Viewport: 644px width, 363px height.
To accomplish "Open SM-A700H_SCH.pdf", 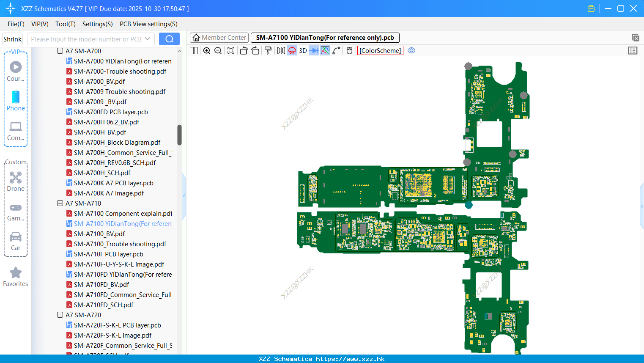I will 102,173.
